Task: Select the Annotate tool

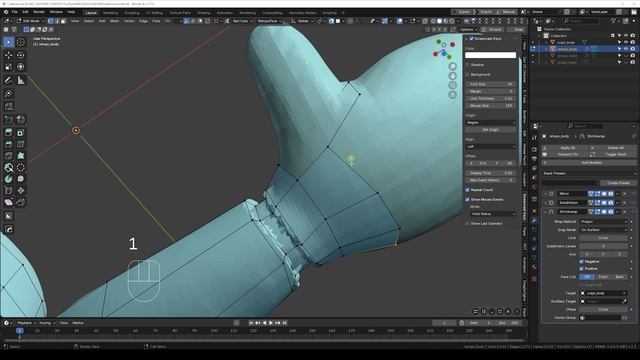Action: [9, 80]
